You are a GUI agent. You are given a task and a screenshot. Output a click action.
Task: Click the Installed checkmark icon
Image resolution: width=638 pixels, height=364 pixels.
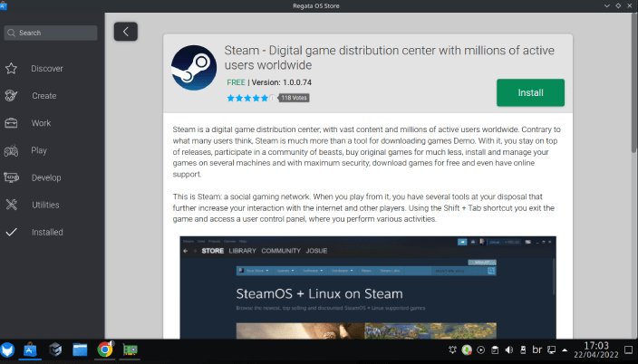coord(12,232)
